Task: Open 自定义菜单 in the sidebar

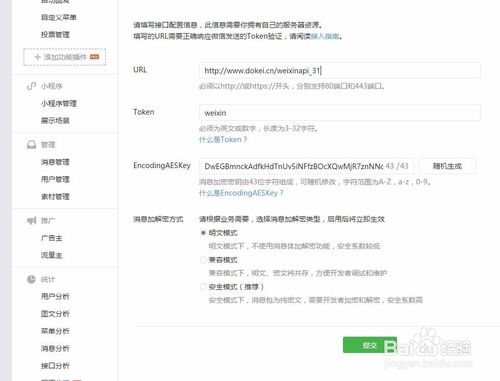Action: click(x=59, y=17)
